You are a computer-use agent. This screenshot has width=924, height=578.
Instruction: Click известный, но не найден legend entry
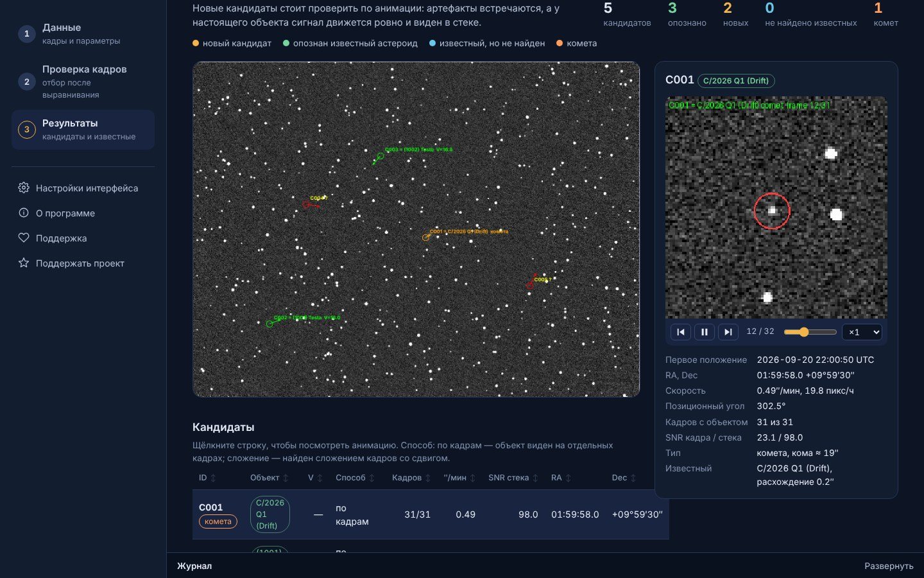pyautogui.click(x=487, y=43)
